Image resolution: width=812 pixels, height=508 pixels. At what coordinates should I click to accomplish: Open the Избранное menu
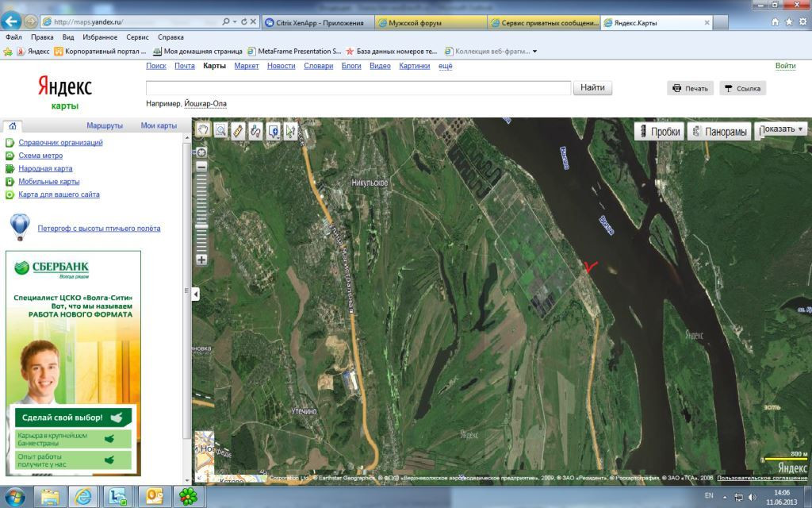(x=100, y=37)
